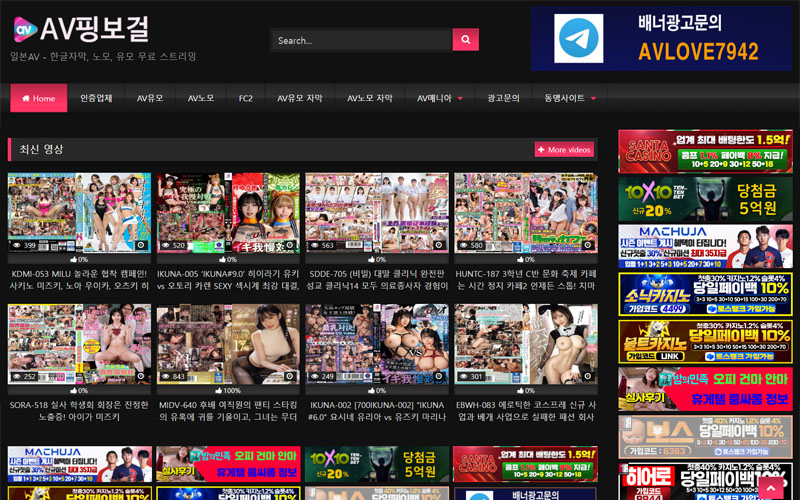The image size is (800, 500).
Task: Open the 소닉카지노 sidebar banner
Action: tap(705, 294)
